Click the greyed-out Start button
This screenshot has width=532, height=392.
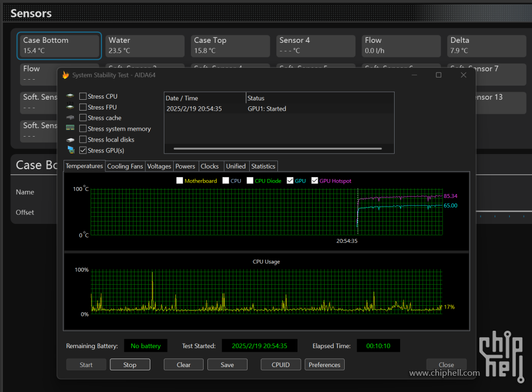click(86, 364)
